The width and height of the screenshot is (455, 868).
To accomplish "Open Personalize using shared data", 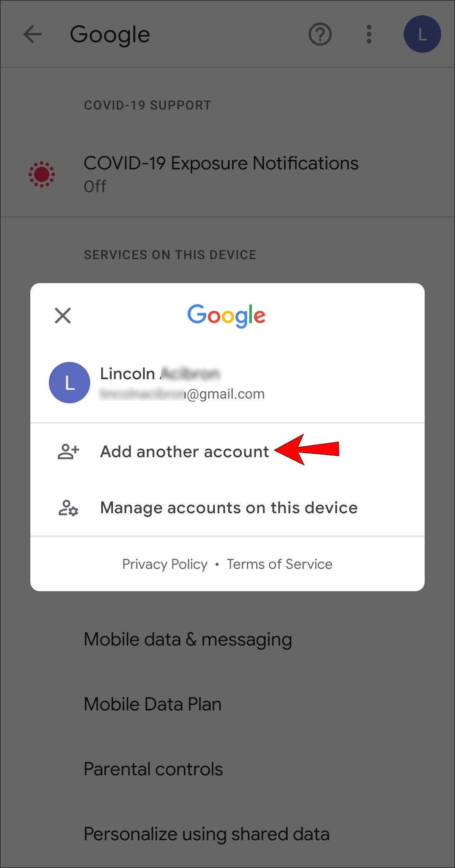I will click(x=227, y=834).
